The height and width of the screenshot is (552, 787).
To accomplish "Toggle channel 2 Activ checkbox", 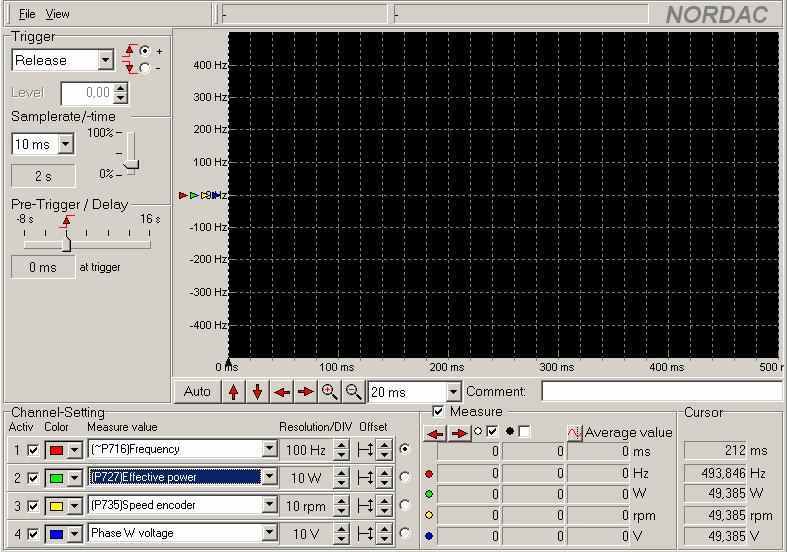I will [x=33, y=478].
